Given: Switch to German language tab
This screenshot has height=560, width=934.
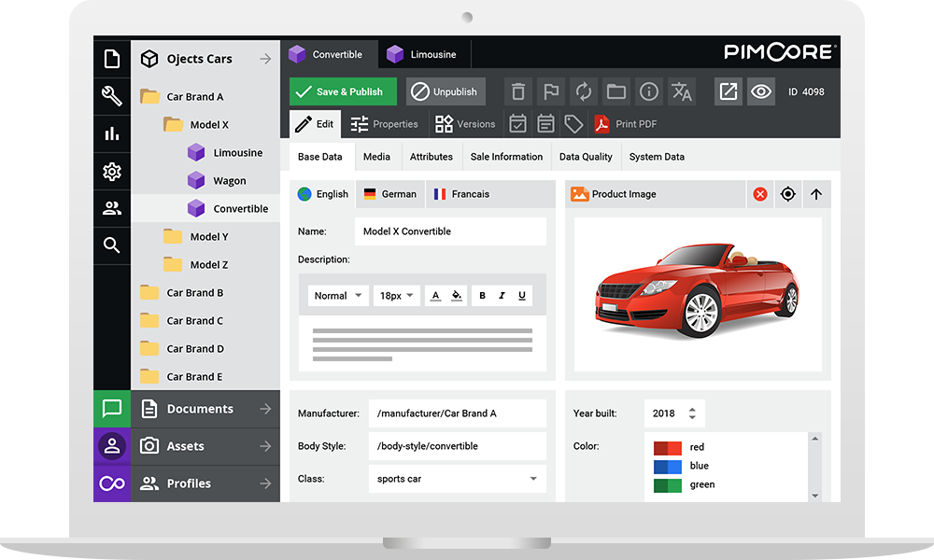Looking at the screenshot, I should coord(390,194).
